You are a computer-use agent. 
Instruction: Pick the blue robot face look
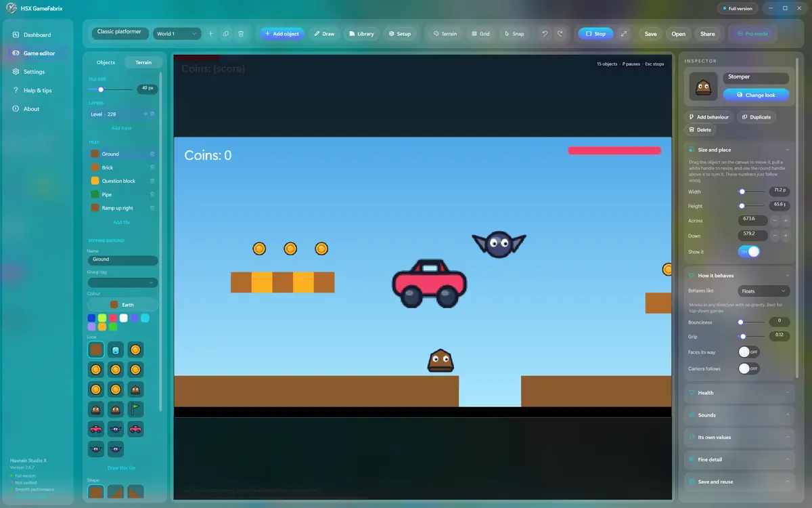coord(116,350)
